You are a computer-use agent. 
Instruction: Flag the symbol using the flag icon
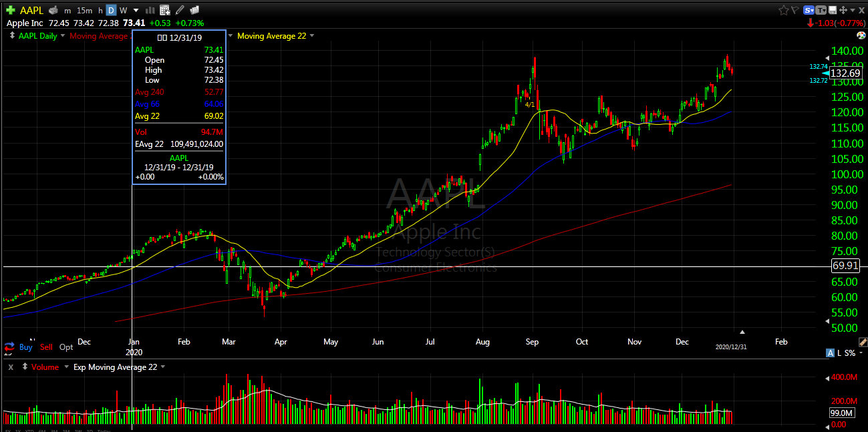point(794,10)
